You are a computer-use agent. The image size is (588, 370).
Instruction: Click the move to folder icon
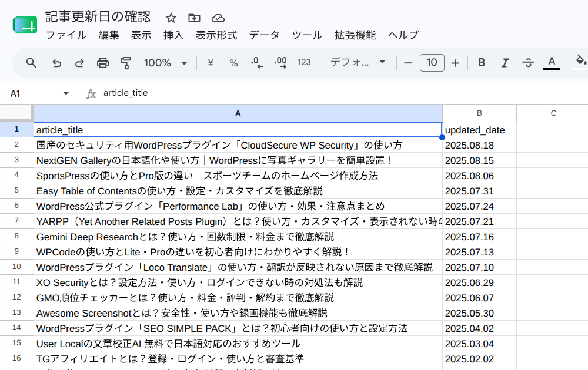[194, 18]
